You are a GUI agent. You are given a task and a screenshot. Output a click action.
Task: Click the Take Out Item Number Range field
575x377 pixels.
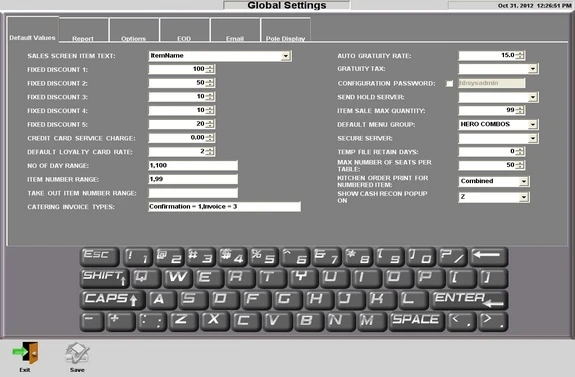pos(193,193)
